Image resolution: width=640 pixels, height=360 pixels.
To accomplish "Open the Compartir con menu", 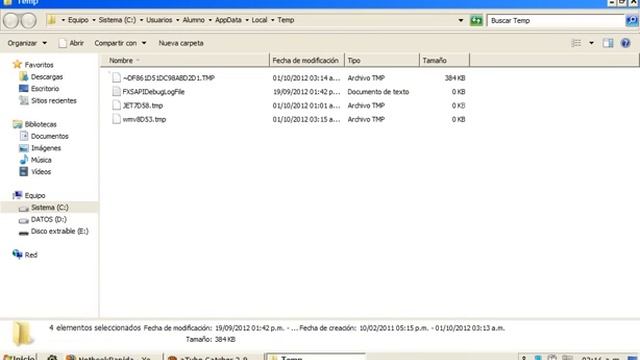I will 120,43.
